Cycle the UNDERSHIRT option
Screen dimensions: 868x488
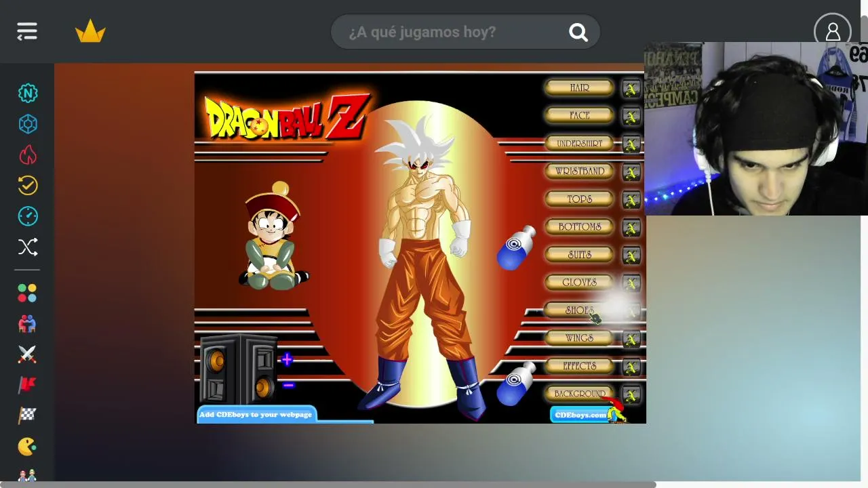click(x=579, y=143)
